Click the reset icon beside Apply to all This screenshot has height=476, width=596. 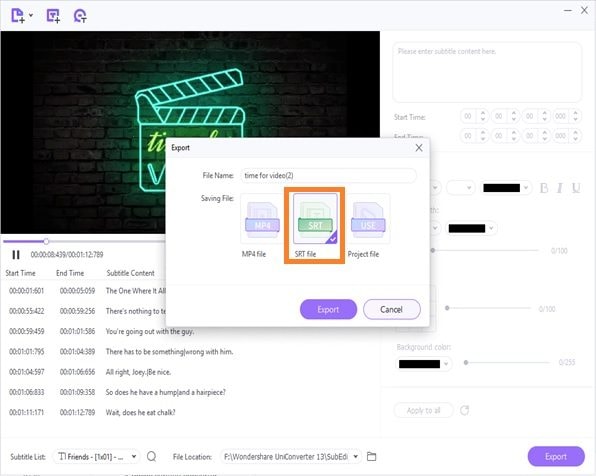point(464,410)
